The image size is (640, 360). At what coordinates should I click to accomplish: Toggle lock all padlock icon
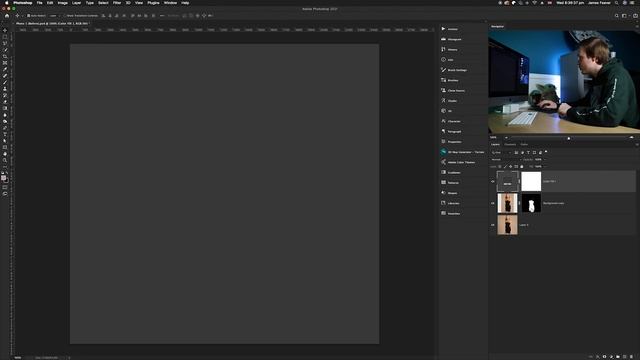tap(522, 167)
